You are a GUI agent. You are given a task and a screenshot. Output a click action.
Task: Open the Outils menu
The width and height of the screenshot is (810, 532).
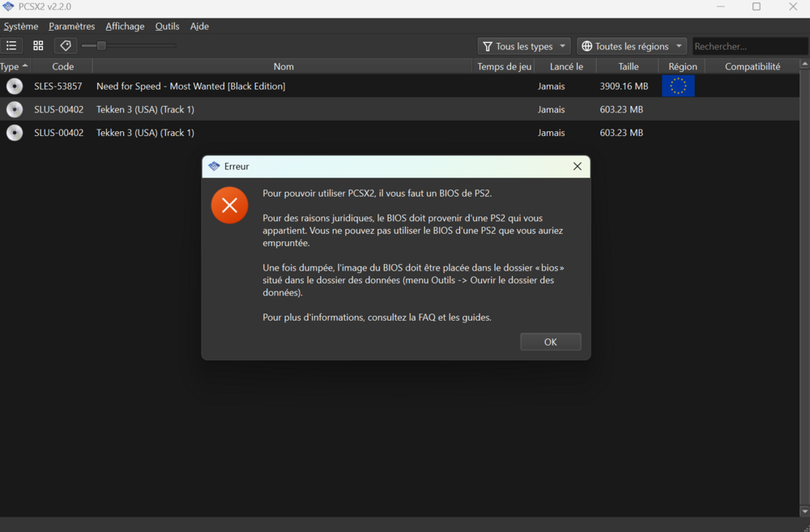tap(167, 26)
